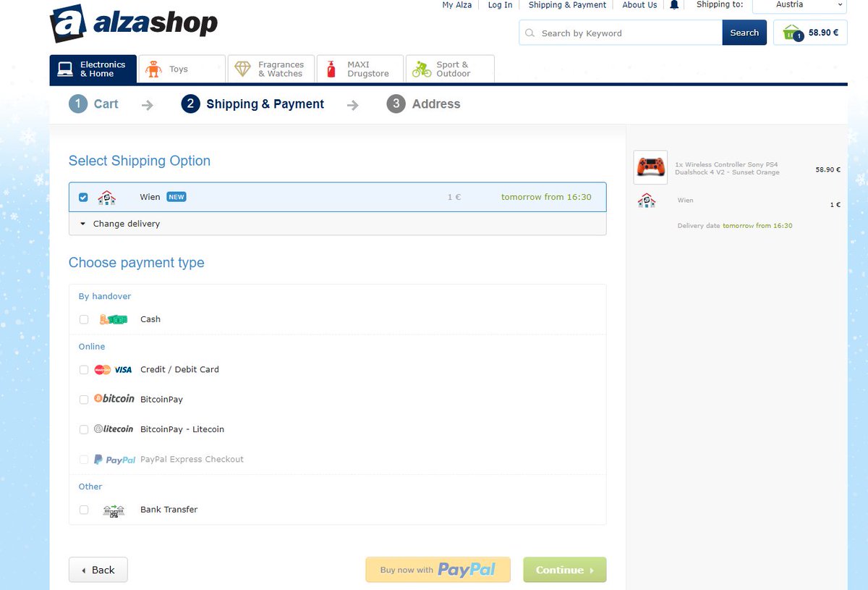The image size is (868, 590).
Task: Click the Credit / Debit Card label
Action: [x=179, y=370]
